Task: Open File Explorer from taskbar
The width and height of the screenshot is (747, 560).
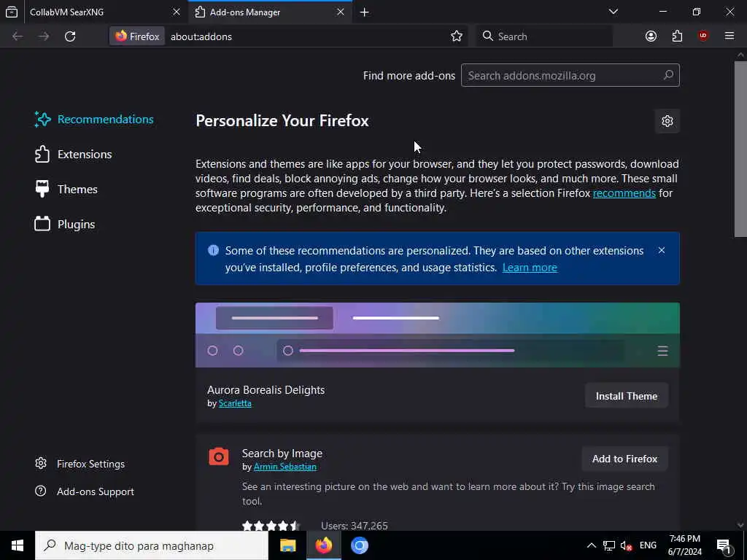Action: pyautogui.click(x=287, y=545)
